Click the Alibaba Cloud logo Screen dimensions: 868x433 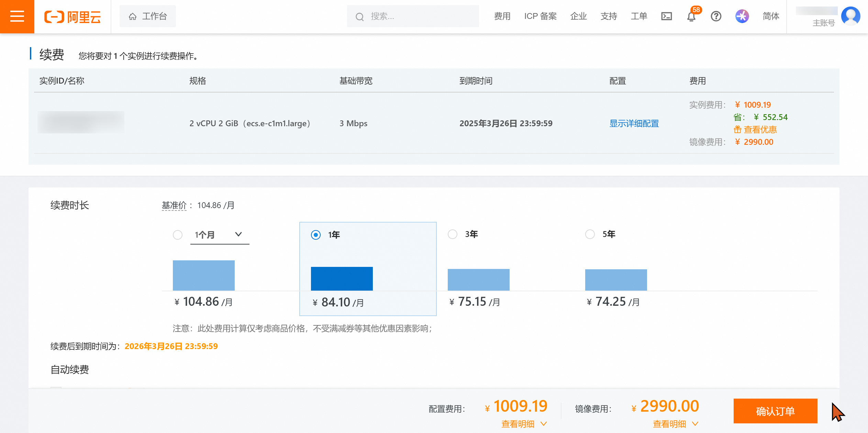click(x=73, y=17)
